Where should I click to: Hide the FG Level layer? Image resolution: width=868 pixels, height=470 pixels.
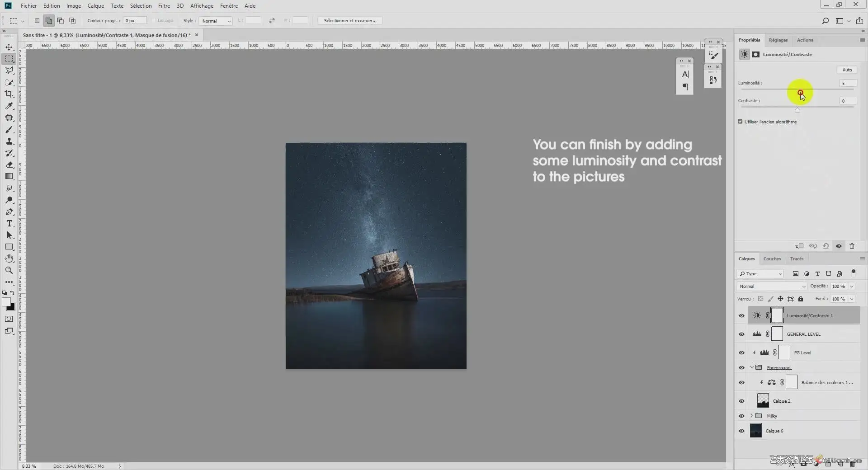tap(741, 353)
